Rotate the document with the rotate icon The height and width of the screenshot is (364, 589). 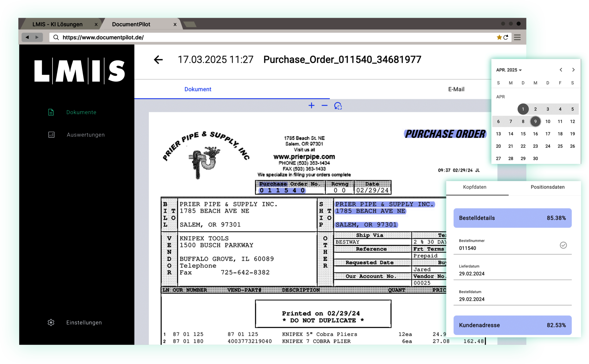click(338, 106)
